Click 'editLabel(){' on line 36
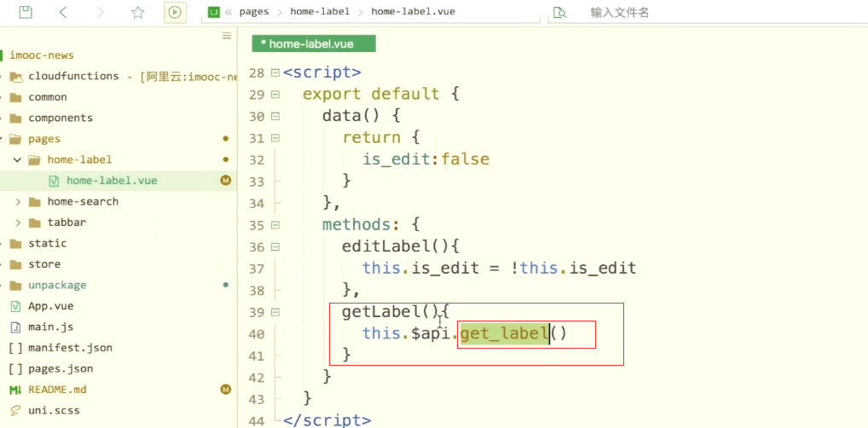 click(401, 246)
